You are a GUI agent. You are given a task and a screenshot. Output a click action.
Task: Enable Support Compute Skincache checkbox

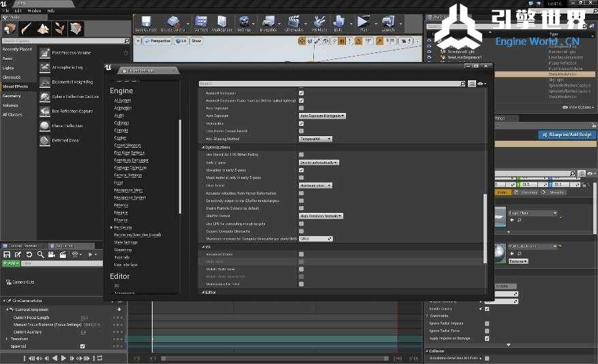coord(301,231)
